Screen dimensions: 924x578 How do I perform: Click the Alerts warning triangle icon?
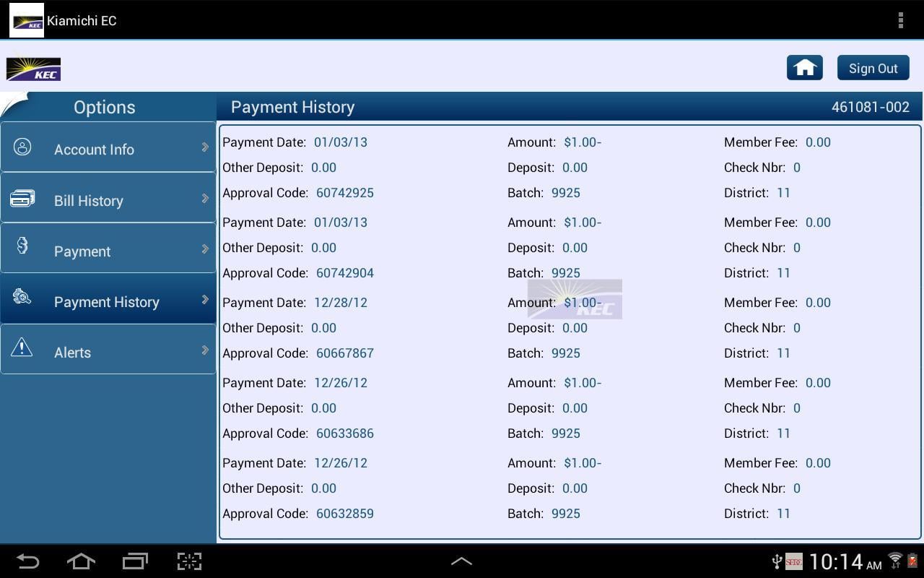[x=22, y=347]
